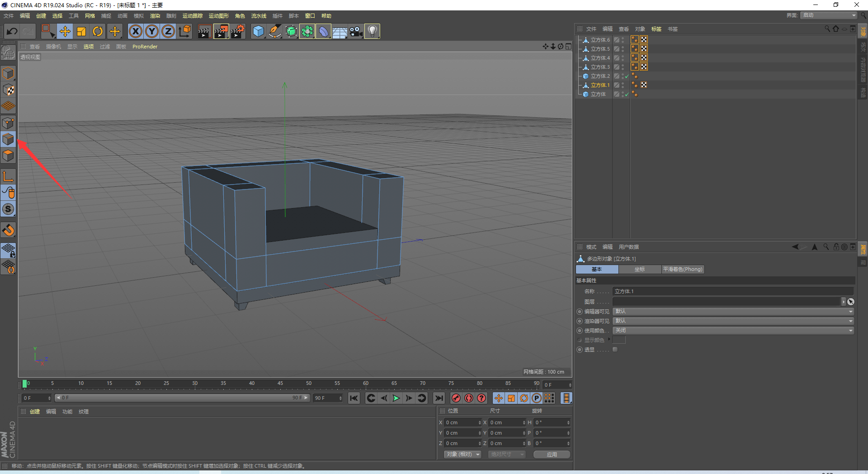This screenshot has width=868, height=474.
Task: Select the Live Selection tool
Action: click(48, 31)
